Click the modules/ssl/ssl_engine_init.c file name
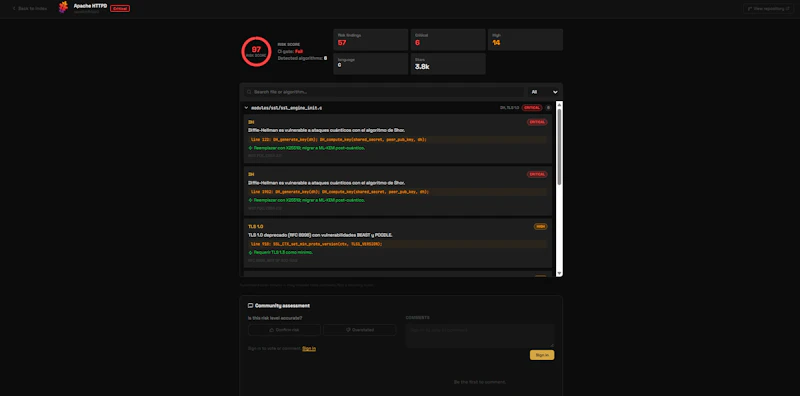The height and width of the screenshot is (396, 800). tap(286, 108)
